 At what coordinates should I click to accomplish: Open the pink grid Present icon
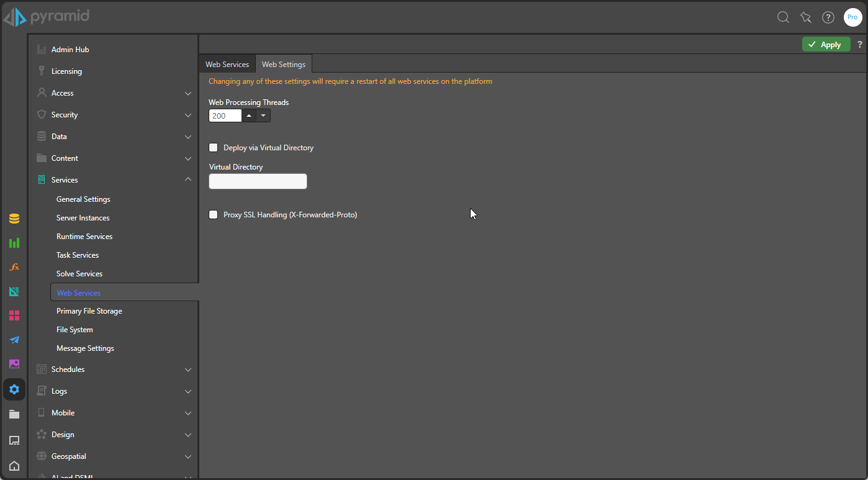(x=14, y=315)
